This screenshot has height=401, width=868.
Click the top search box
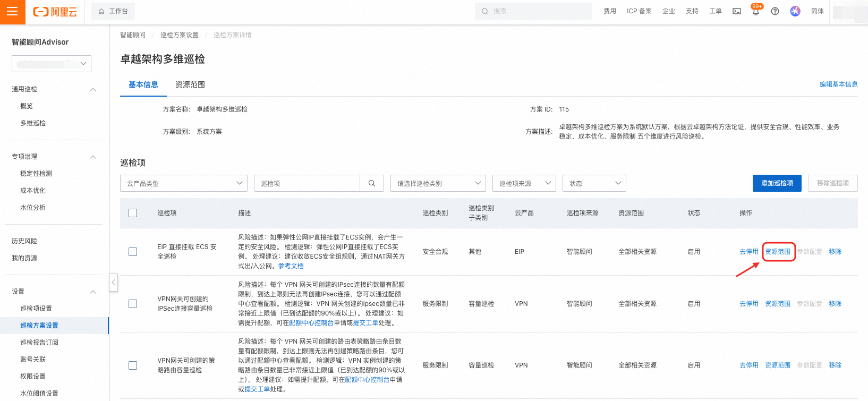[533, 11]
